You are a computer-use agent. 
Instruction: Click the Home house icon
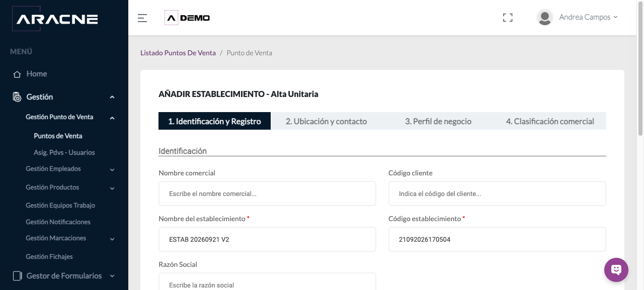17,74
